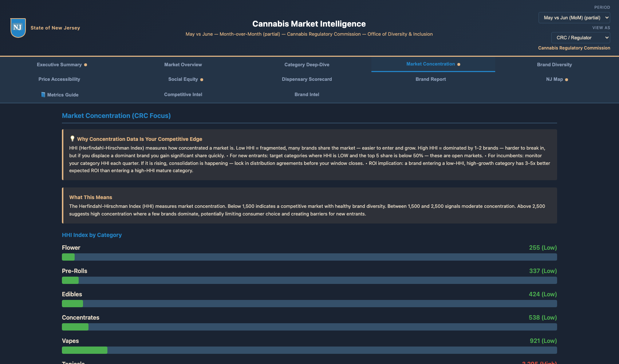Viewport: 619px width, 364px height.
Task: Click the Edibles HHI progress bar
Action: tap(309, 304)
